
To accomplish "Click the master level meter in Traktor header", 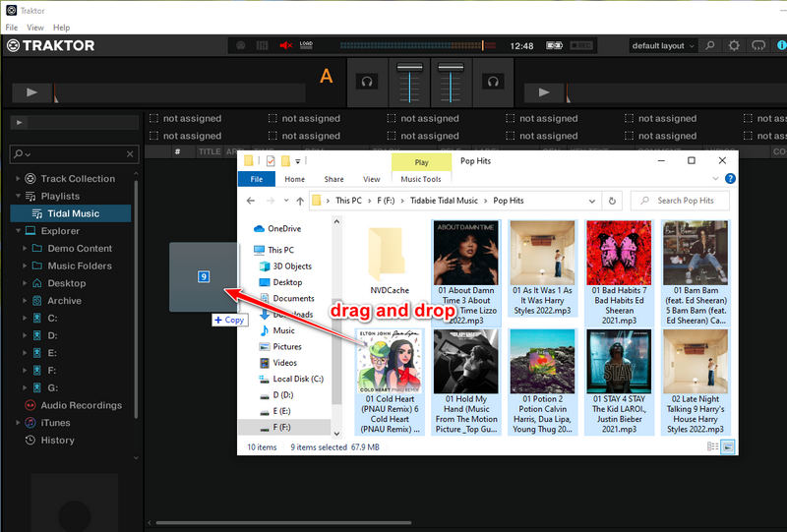I will pos(417,45).
